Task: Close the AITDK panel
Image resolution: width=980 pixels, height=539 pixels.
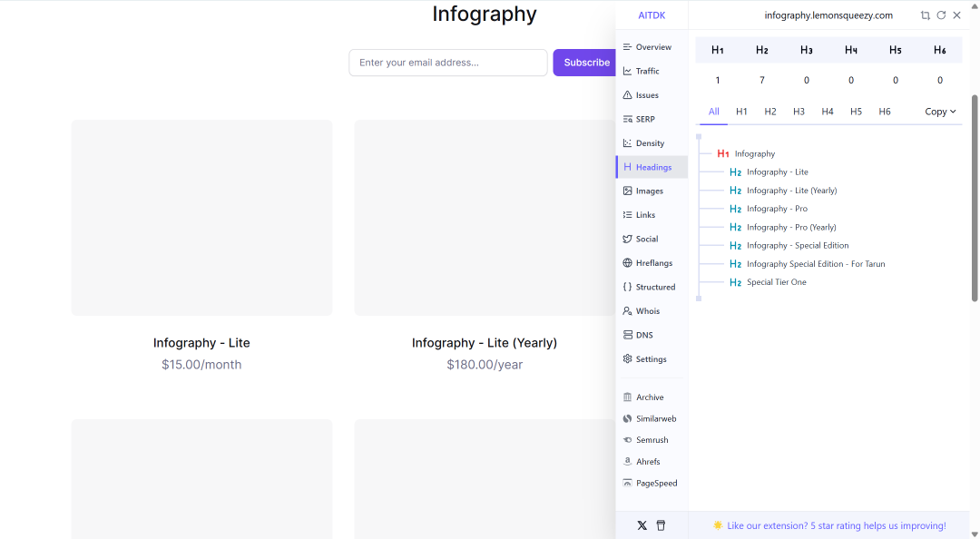Action: (x=957, y=15)
